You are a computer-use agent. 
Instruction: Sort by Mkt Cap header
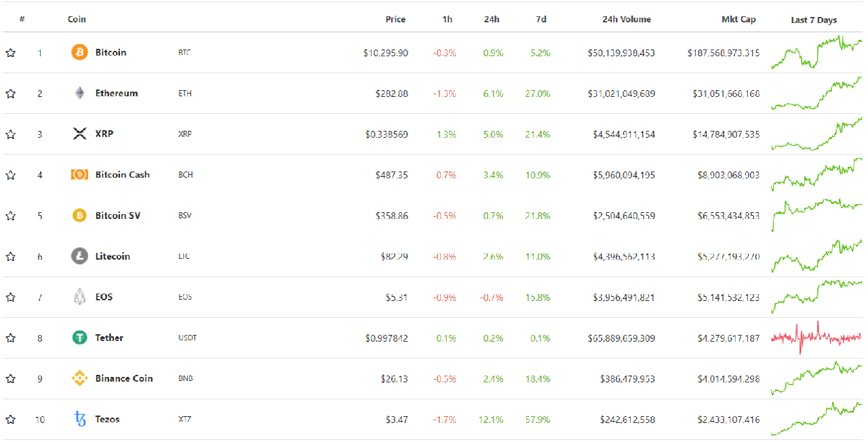pyautogui.click(x=738, y=19)
